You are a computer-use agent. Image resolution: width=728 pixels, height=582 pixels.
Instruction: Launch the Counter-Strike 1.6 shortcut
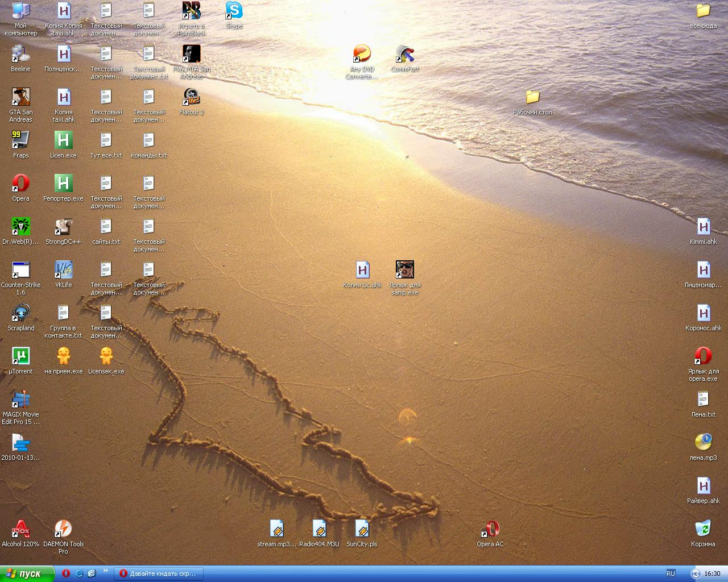click(x=20, y=278)
